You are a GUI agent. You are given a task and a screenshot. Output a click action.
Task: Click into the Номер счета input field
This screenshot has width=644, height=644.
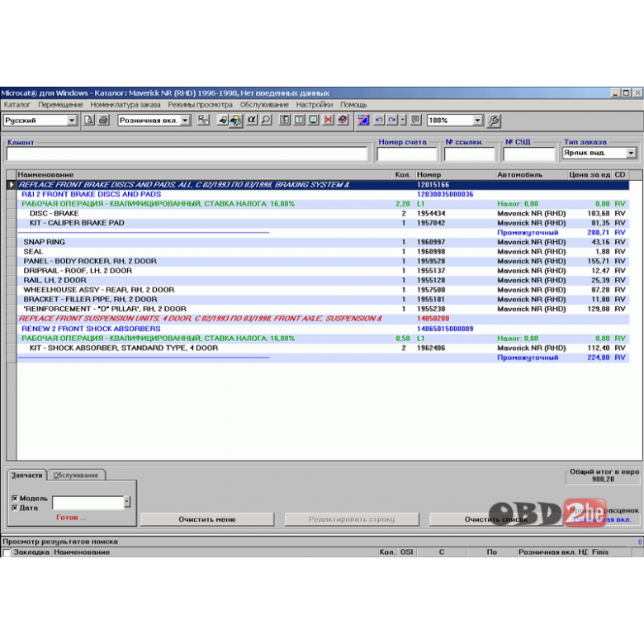[406, 154]
